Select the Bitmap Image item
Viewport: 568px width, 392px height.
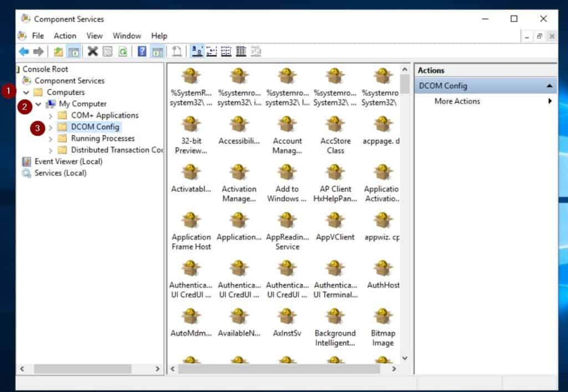(383, 328)
